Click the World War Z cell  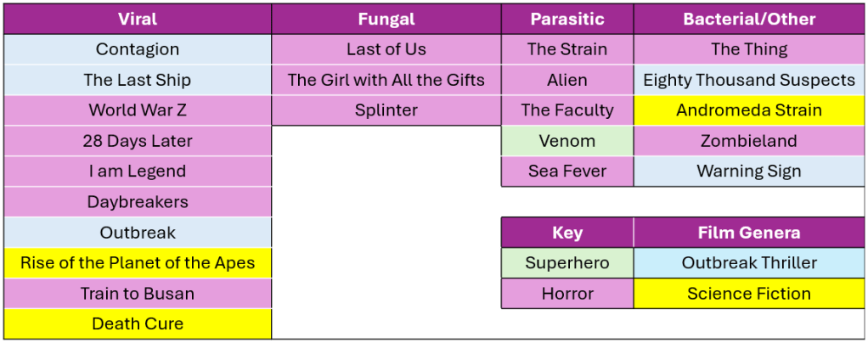(138, 110)
